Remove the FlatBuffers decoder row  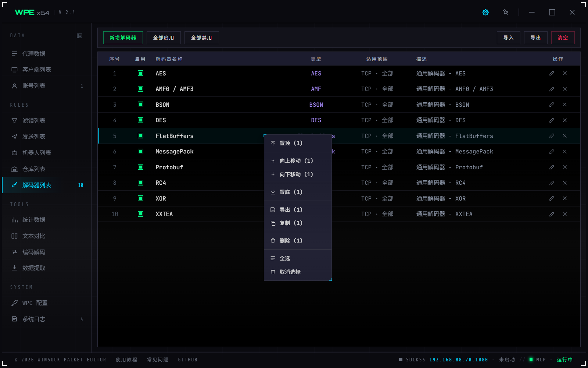[565, 136]
